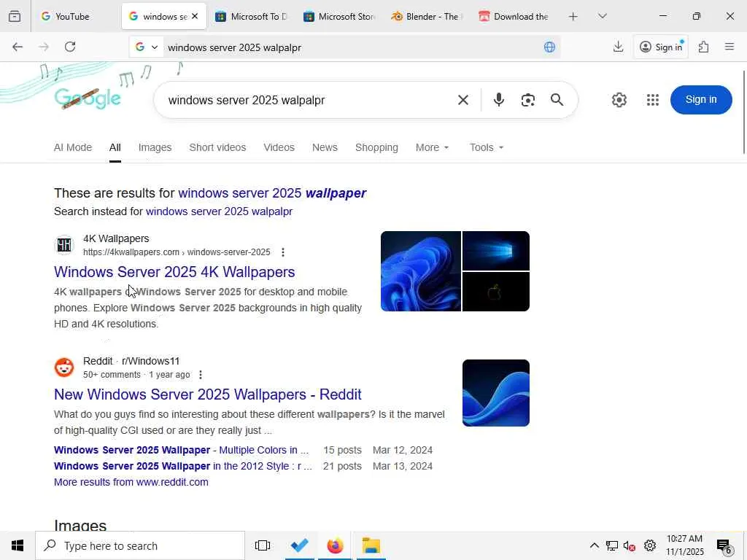Open 2012 Style wallpaper Reddit sublink
The width and height of the screenshot is (747, 560).
pyautogui.click(x=183, y=466)
